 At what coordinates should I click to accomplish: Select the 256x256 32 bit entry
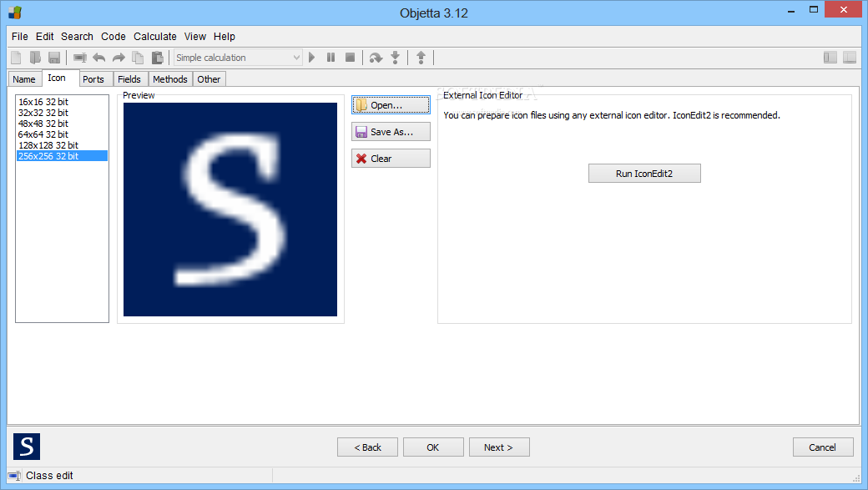[62, 156]
